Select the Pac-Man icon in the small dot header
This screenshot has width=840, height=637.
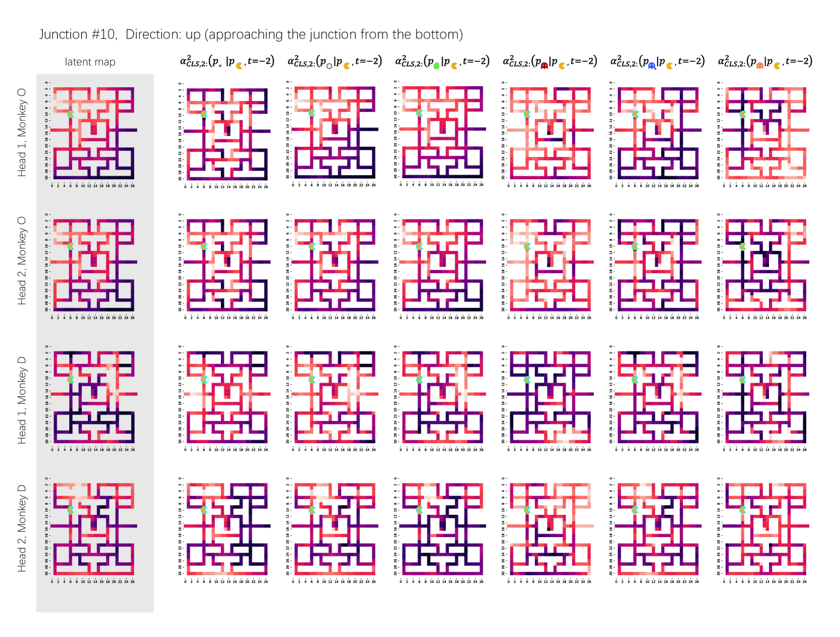point(239,65)
